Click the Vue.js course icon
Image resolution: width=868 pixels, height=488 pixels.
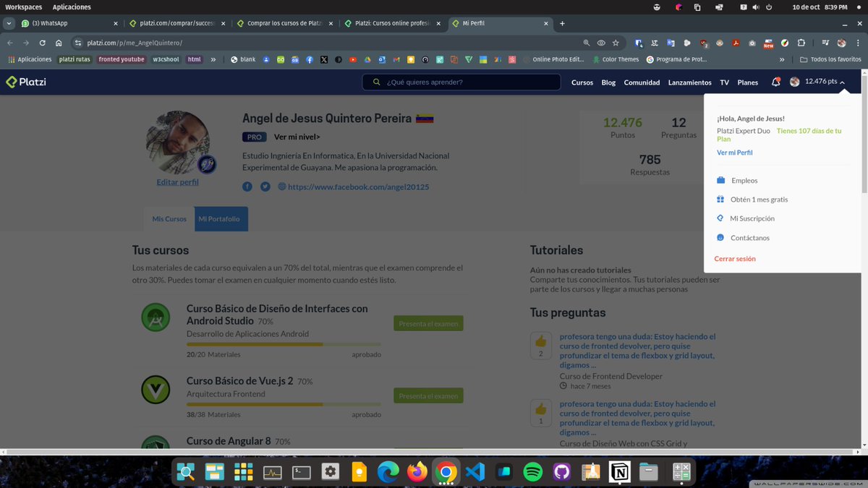coord(156,390)
